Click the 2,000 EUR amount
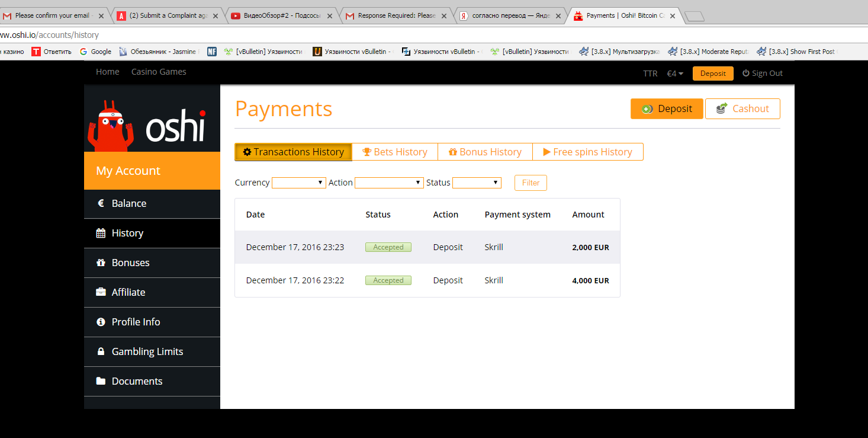Screen dimensions: 868x438 click(x=590, y=247)
